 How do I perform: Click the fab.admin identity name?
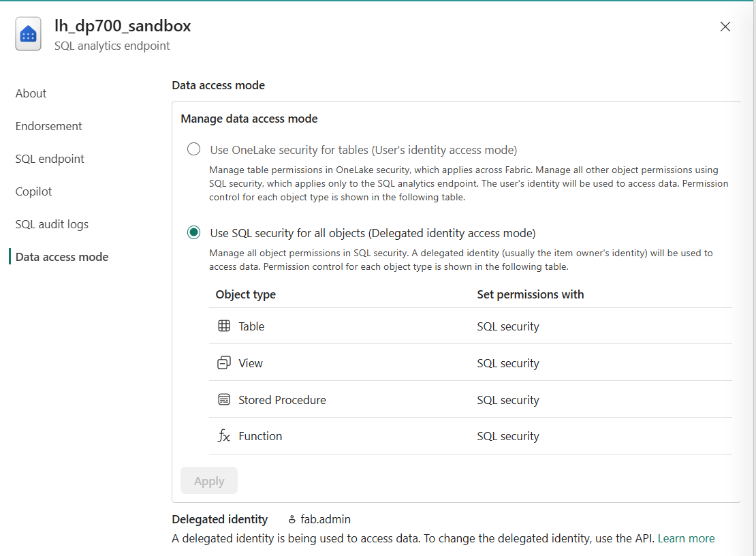[x=326, y=519]
